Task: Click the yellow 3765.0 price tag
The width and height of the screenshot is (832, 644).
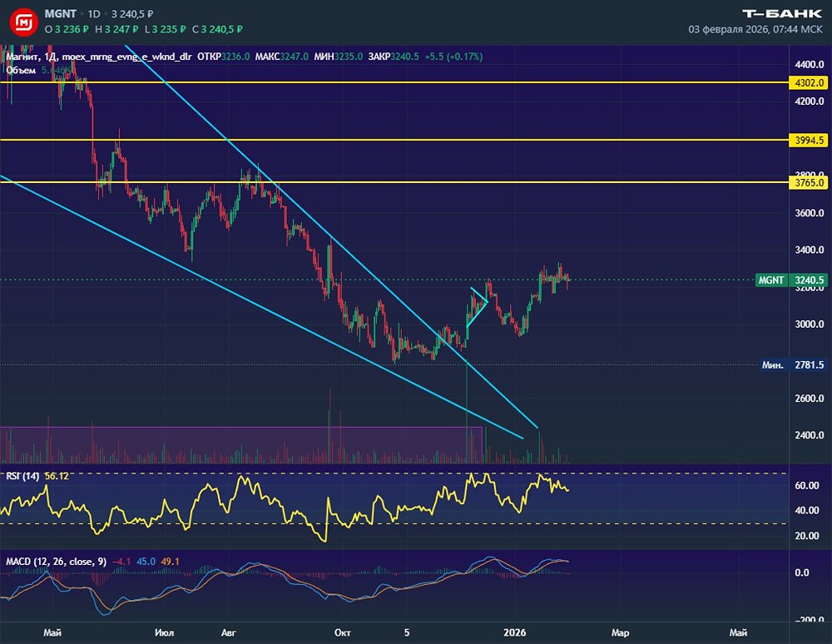Action: coord(810,182)
